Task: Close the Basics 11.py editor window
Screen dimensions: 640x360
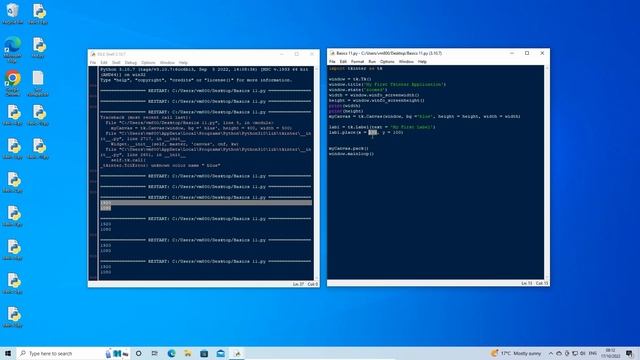Action: pos(542,53)
